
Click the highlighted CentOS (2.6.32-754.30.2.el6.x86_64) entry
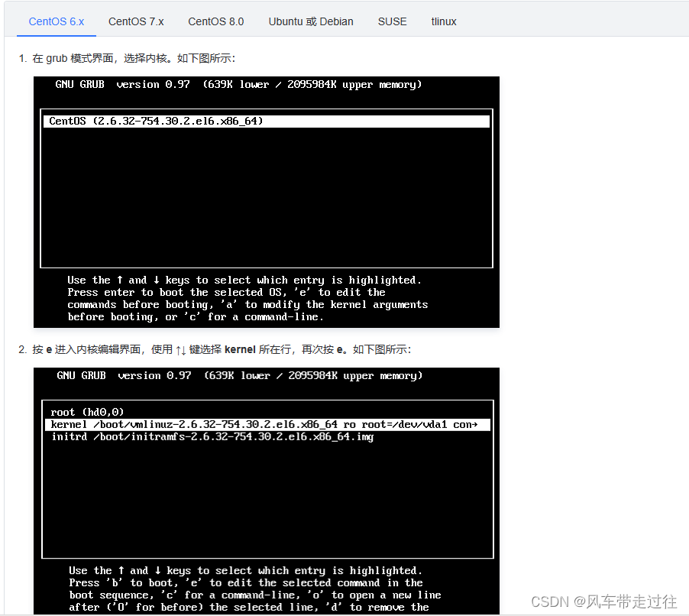(x=267, y=122)
